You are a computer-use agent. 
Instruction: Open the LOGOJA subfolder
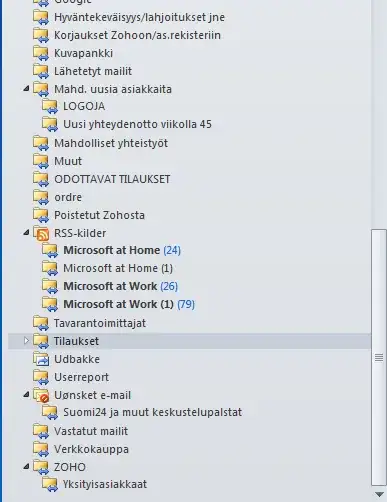(x=84, y=106)
